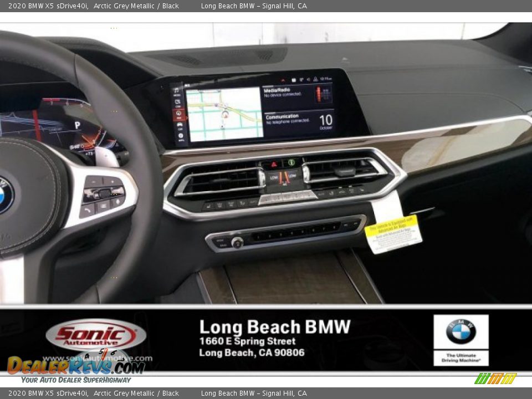Screen dimensions: 532x399
Task: Click the 'P' gear indicator in the cluster
Action: [78, 125]
